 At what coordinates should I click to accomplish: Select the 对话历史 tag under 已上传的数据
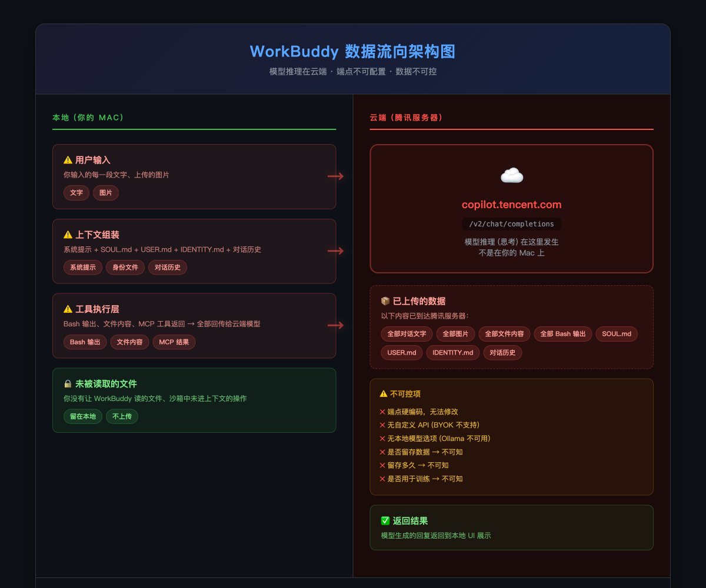click(502, 353)
